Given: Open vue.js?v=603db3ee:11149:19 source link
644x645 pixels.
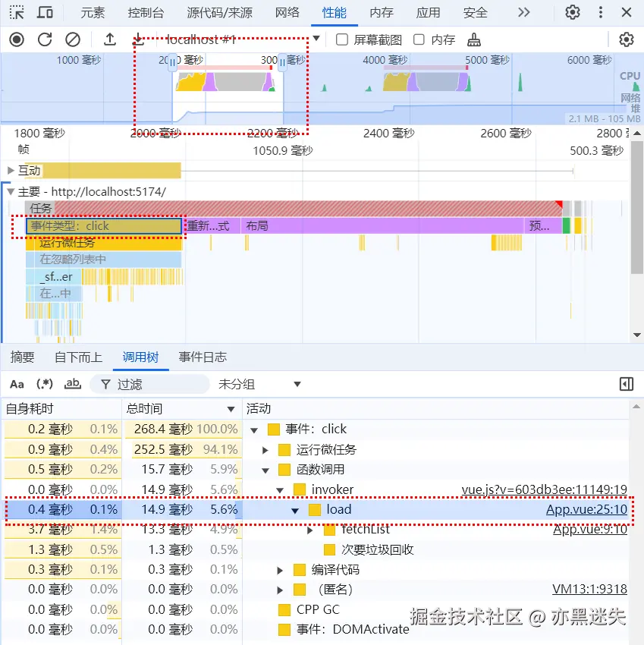Looking at the screenshot, I should pyautogui.click(x=544, y=489).
